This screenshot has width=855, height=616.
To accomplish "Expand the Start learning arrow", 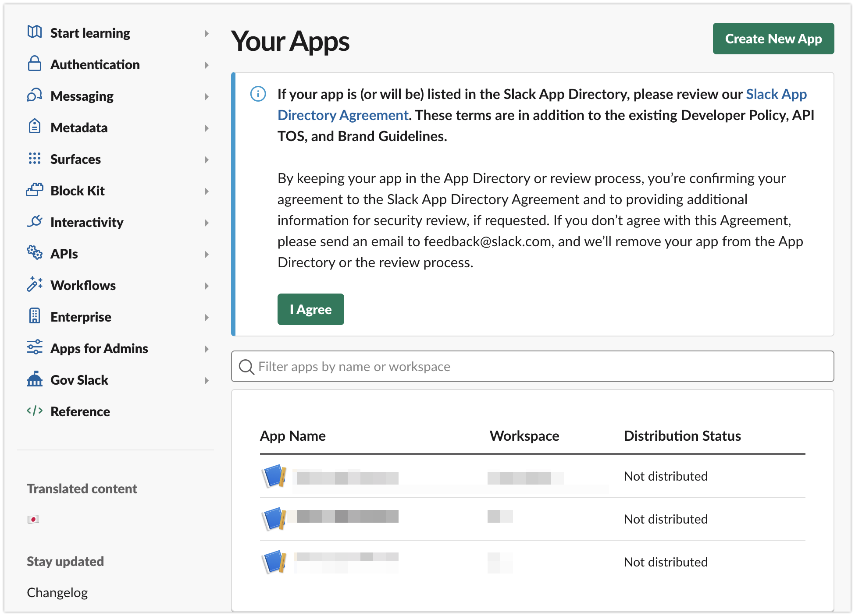I will point(207,33).
